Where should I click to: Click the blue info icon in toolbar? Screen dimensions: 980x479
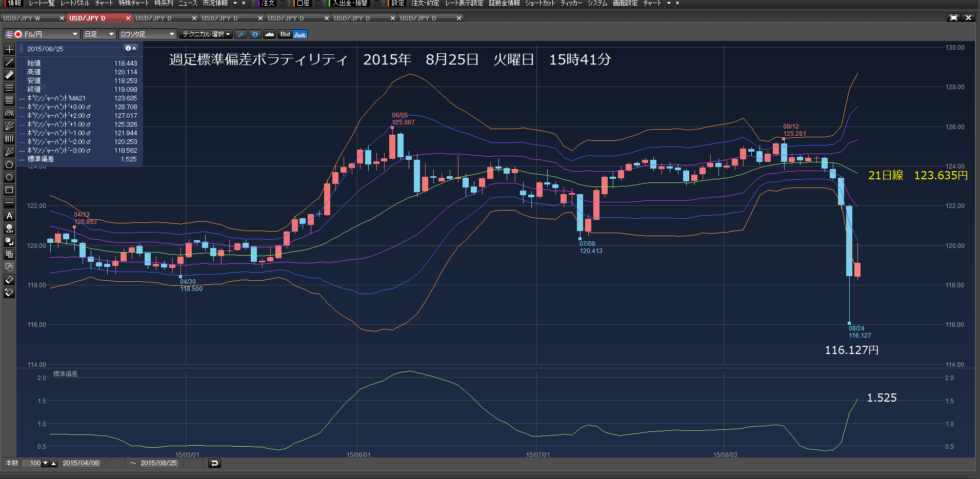coord(255,34)
